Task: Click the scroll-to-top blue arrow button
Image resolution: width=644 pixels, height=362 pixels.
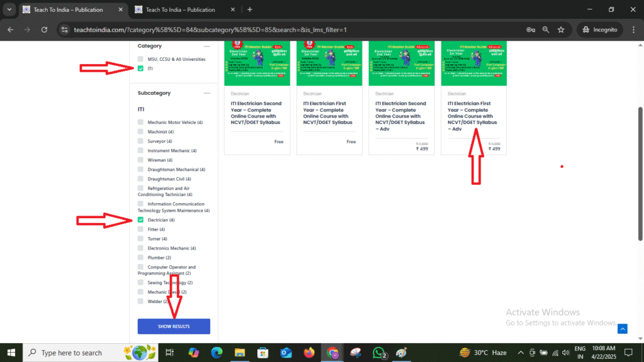Action: pos(622,329)
